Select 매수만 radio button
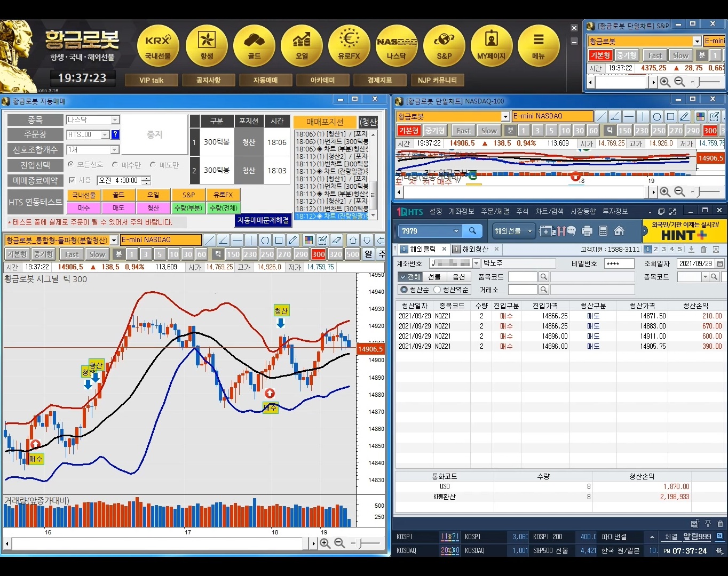This screenshot has height=576, width=728. [x=115, y=165]
